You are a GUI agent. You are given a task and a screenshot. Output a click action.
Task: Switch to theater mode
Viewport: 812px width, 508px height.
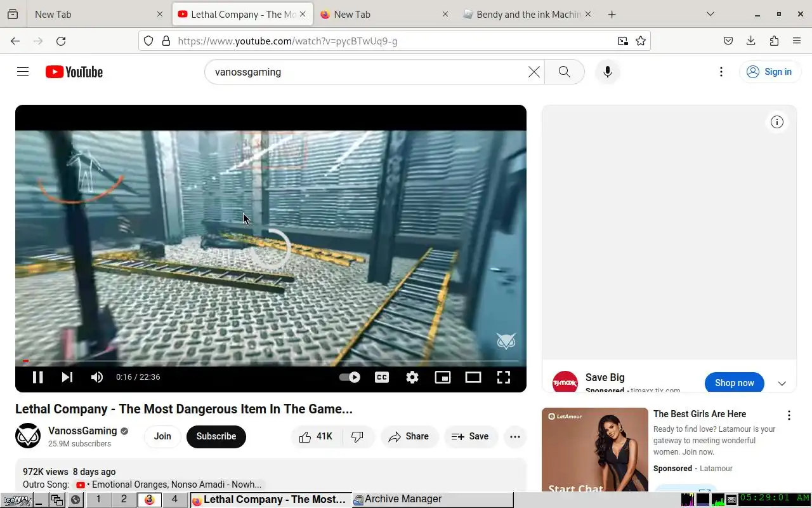[x=473, y=377]
